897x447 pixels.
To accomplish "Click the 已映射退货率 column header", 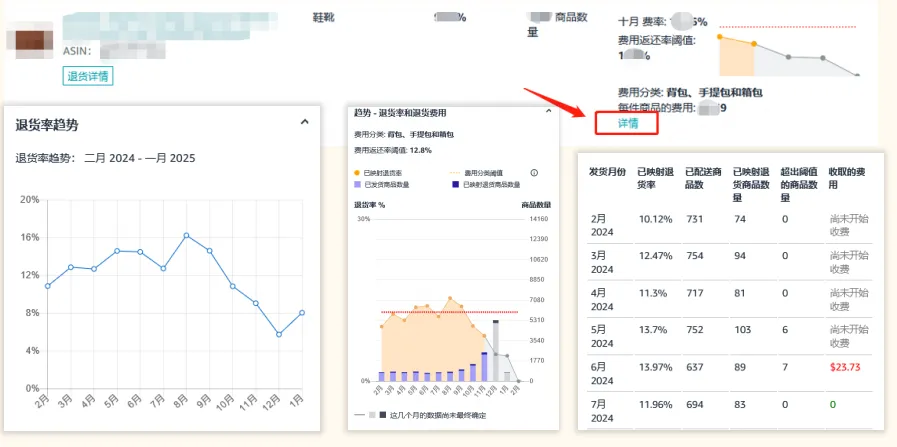I will pyautogui.click(x=655, y=179).
